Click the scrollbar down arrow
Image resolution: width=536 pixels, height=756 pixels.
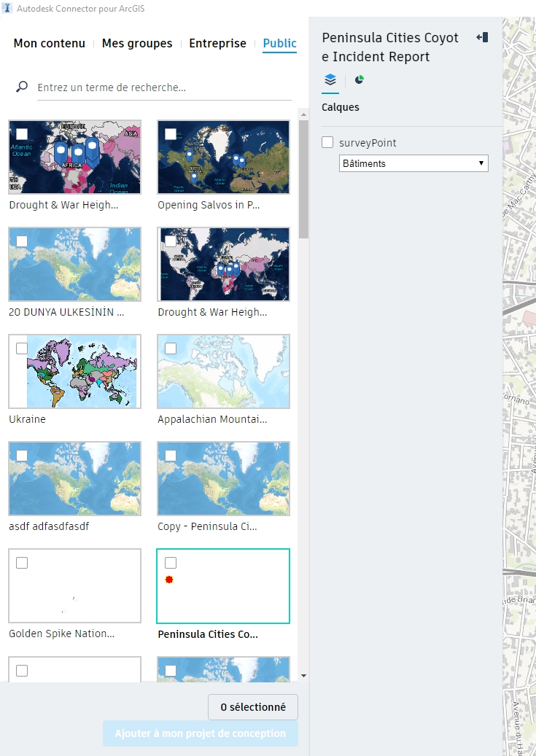[303, 676]
